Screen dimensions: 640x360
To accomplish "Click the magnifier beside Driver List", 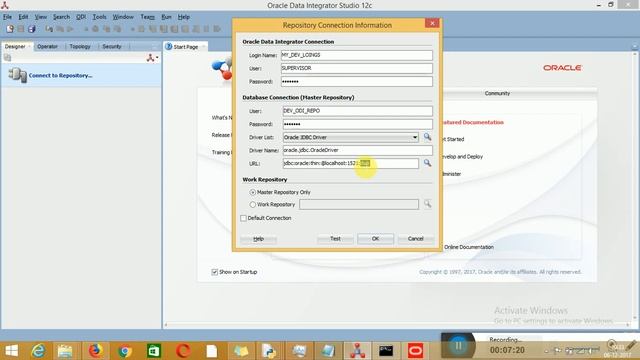I will [x=427, y=137].
